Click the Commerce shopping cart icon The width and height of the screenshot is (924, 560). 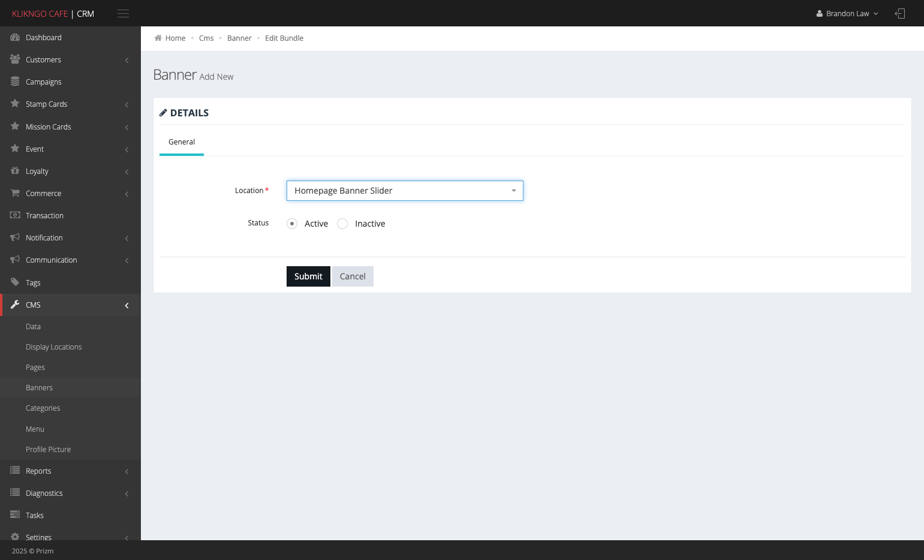click(15, 193)
